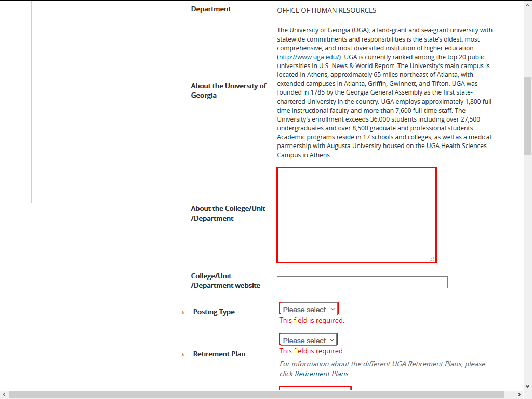The height and width of the screenshot is (399, 532).
Task: Click the Retirement Plan field label
Action: pos(219,354)
